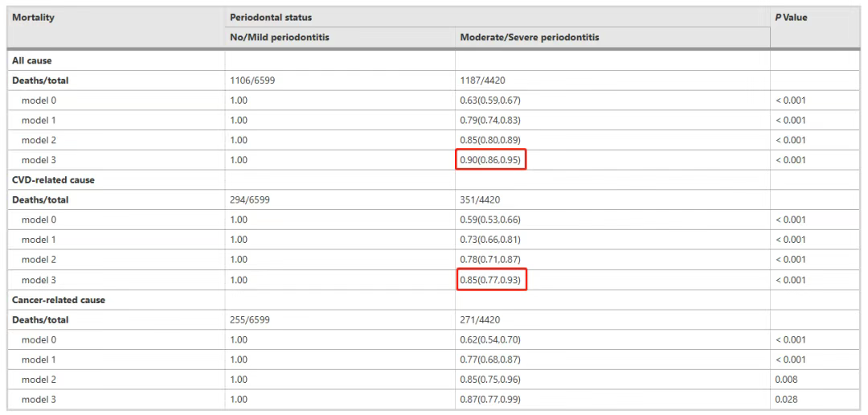Click the 0.028 P value cell
This screenshot has height=415, width=868.
pos(816,400)
